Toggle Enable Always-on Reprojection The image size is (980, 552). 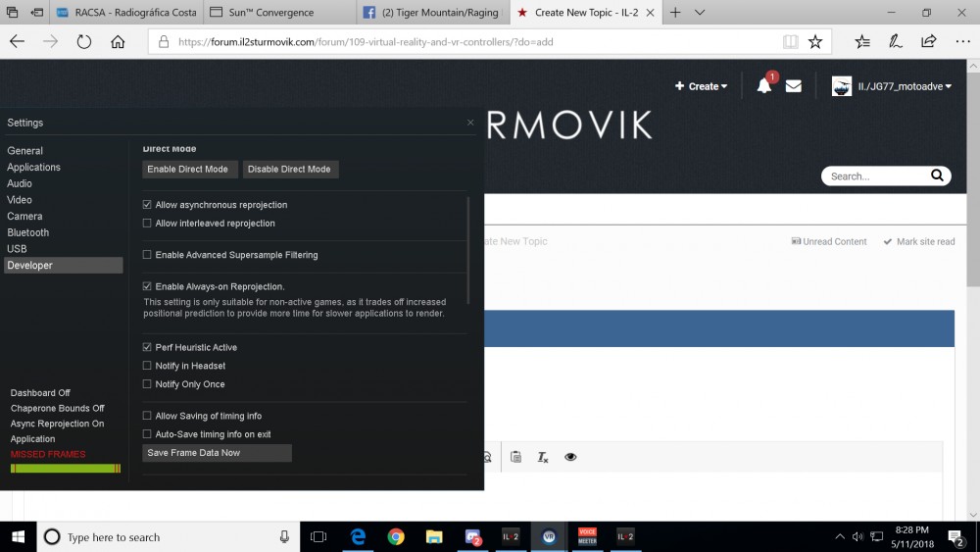coord(147,286)
